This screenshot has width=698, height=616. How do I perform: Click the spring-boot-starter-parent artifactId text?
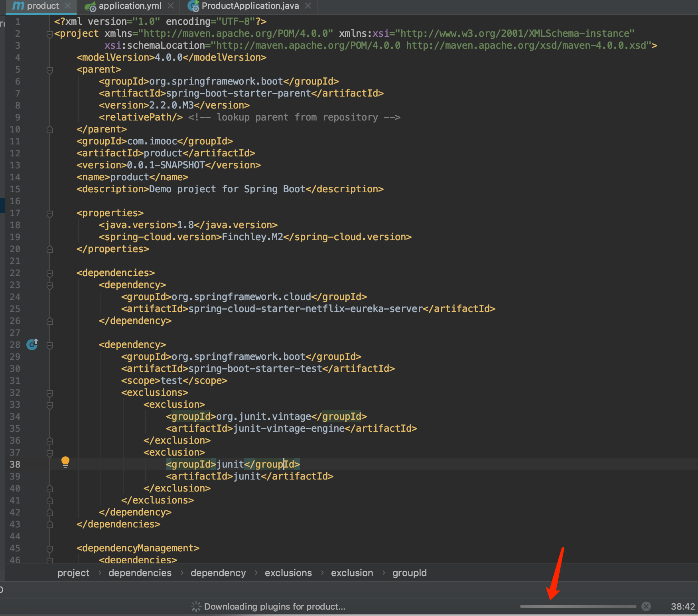(239, 93)
